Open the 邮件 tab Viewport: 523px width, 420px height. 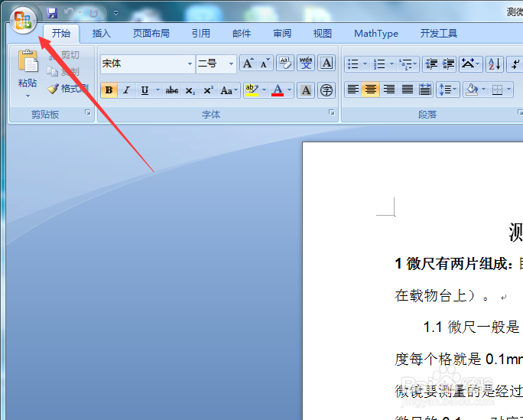(242, 34)
